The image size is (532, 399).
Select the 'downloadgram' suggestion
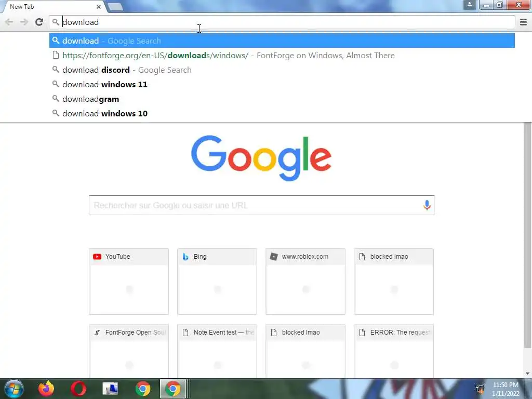[x=282, y=99]
